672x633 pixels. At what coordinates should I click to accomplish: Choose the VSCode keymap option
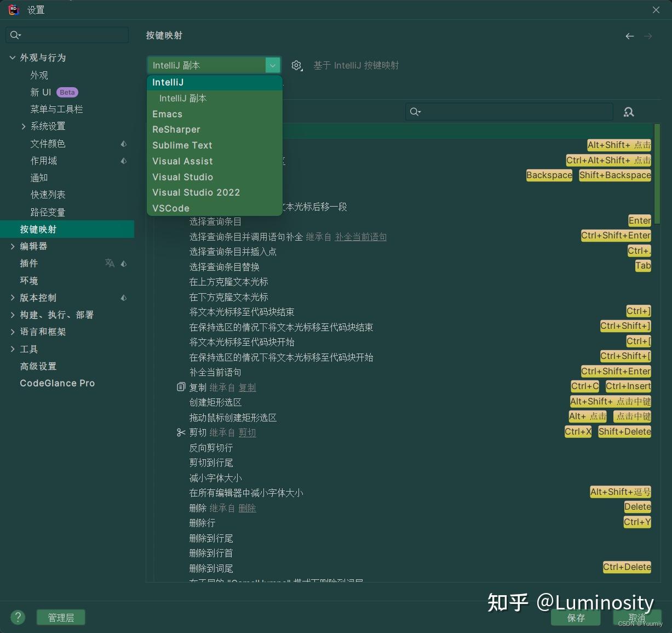coord(171,208)
